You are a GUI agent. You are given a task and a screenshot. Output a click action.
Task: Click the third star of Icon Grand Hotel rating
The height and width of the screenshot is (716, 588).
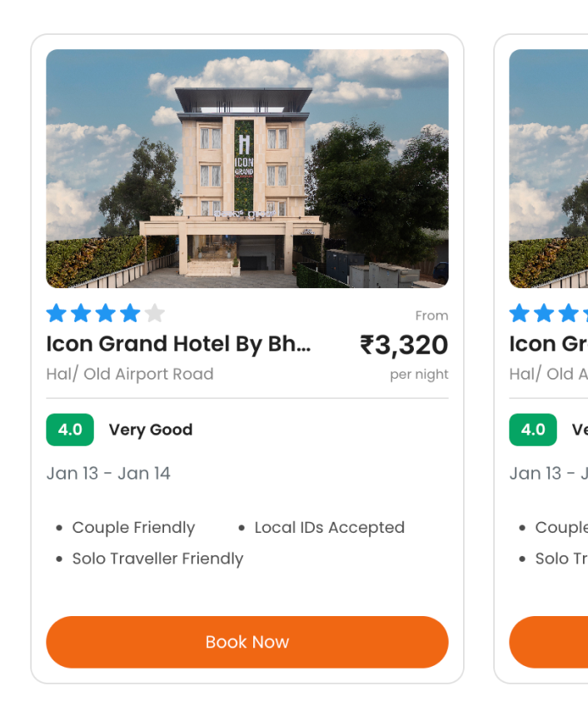[105, 313]
